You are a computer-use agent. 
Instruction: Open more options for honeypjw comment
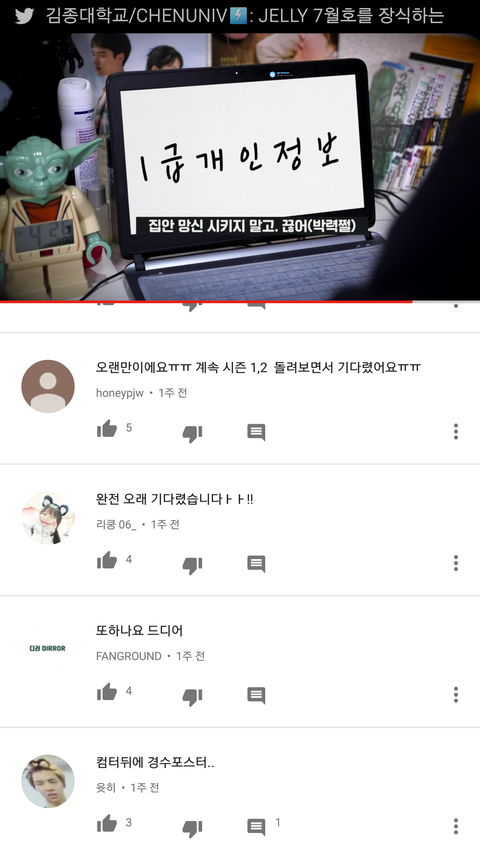pyautogui.click(x=456, y=431)
